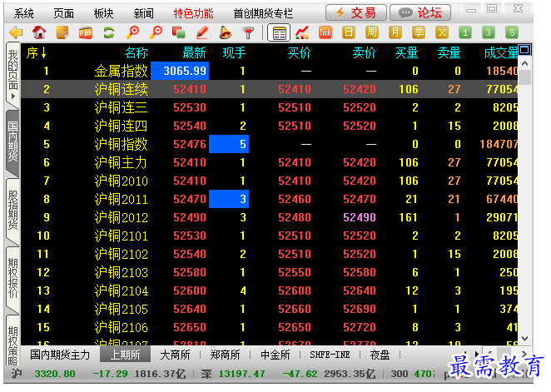Open the funnel filter icon
Viewport: 551px width, 392px height.
pos(248,33)
